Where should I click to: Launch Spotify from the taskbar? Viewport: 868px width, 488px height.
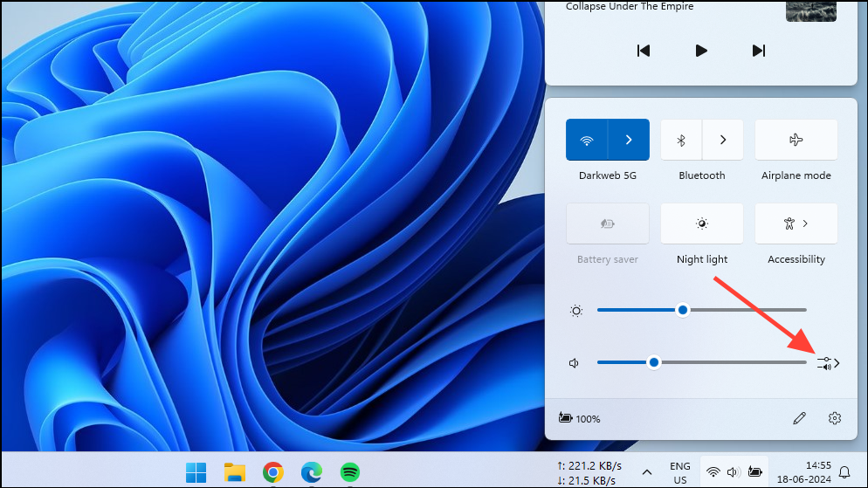(x=350, y=472)
